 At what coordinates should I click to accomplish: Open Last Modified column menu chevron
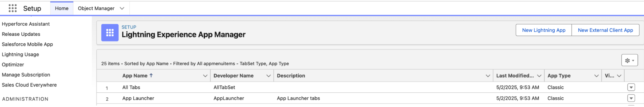539,76
